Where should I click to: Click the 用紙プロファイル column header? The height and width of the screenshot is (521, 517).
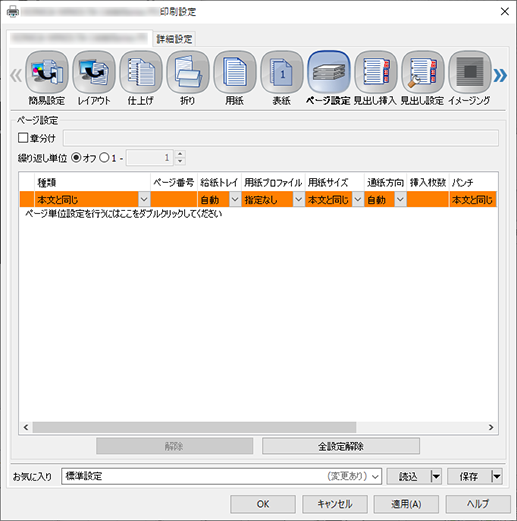coord(273,182)
